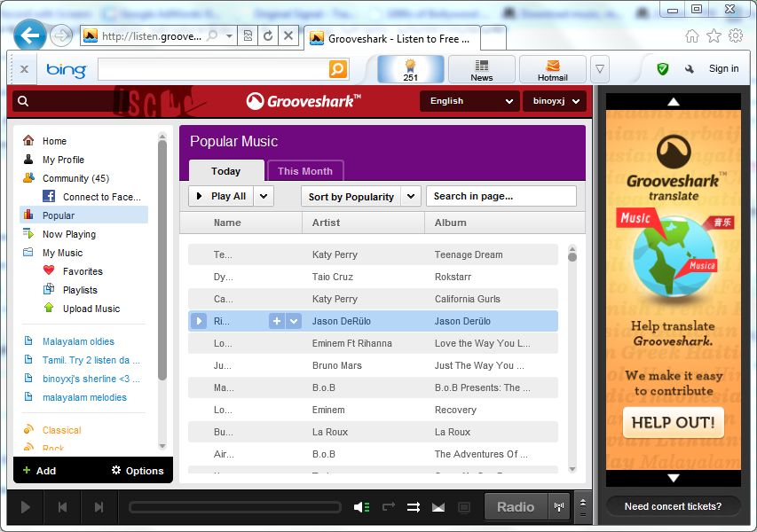The height and width of the screenshot is (532, 757).
Task: Stop loading with the address bar X icon
Action: click(288, 35)
